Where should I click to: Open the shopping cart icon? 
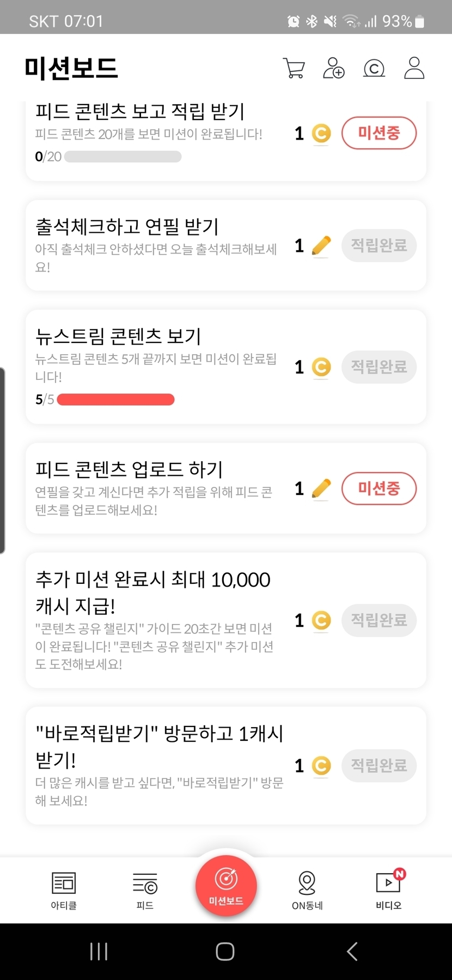pyautogui.click(x=294, y=68)
